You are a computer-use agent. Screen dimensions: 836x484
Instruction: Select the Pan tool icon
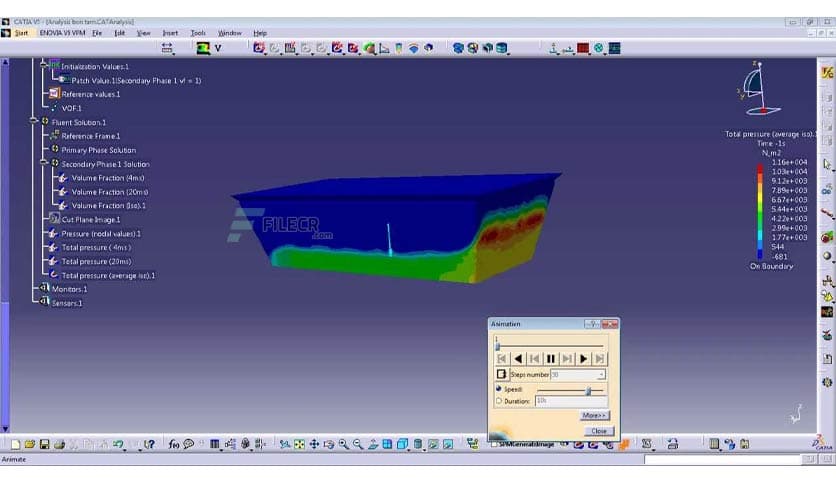[x=315, y=444]
